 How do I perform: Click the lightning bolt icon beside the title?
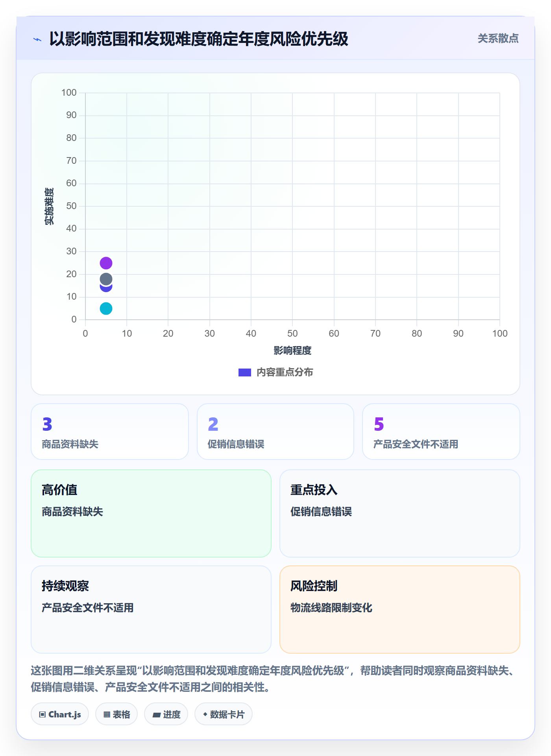(x=37, y=39)
